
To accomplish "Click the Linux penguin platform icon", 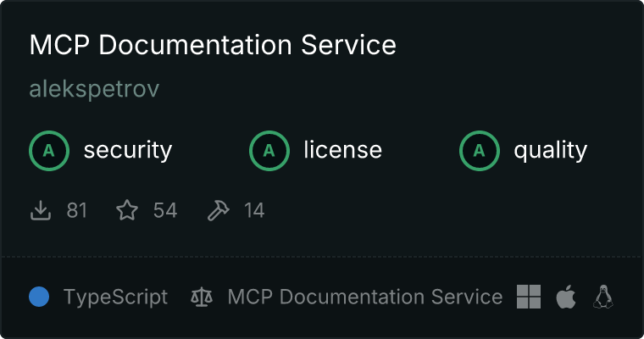I will coord(603,297).
